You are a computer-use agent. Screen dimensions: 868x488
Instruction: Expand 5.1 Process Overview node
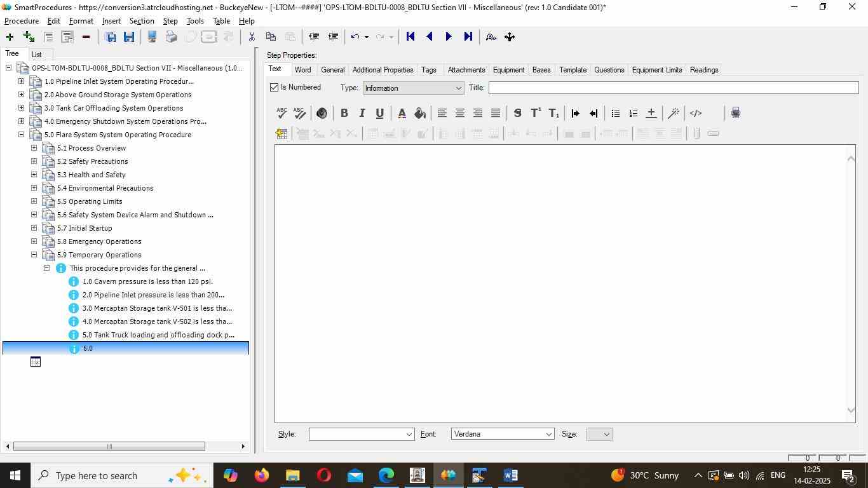[34, 148]
